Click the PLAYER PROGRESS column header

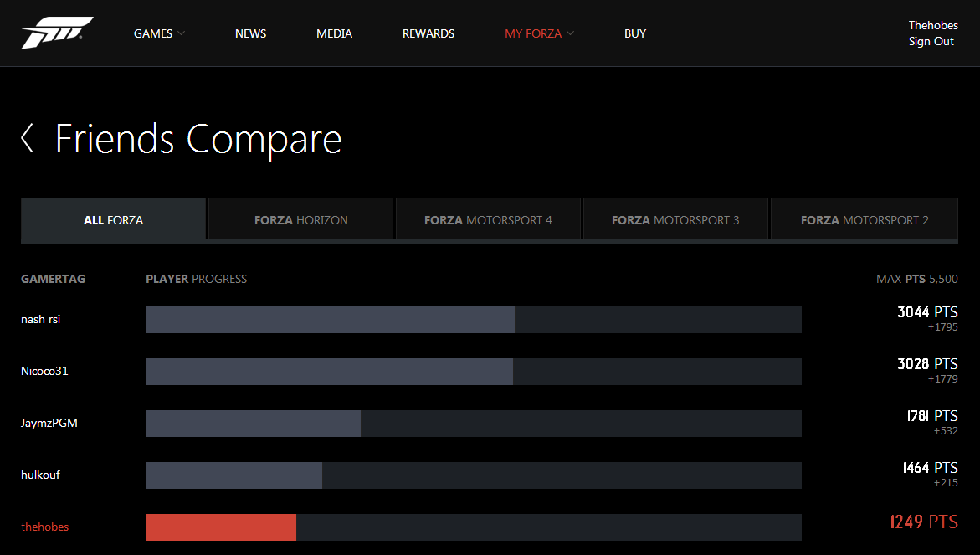[196, 279]
